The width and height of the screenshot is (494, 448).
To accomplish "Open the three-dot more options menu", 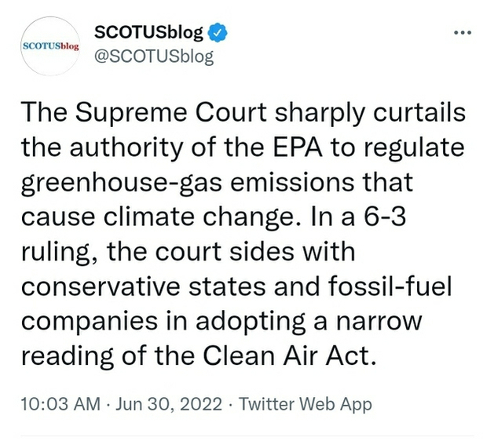I will coord(463,37).
